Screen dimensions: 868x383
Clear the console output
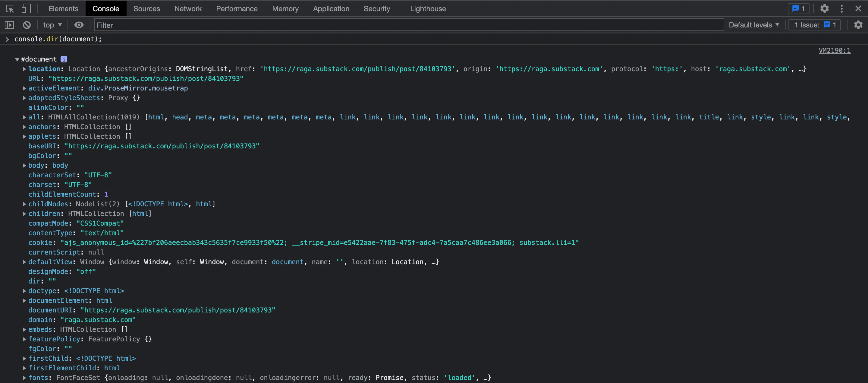(27, 25)
